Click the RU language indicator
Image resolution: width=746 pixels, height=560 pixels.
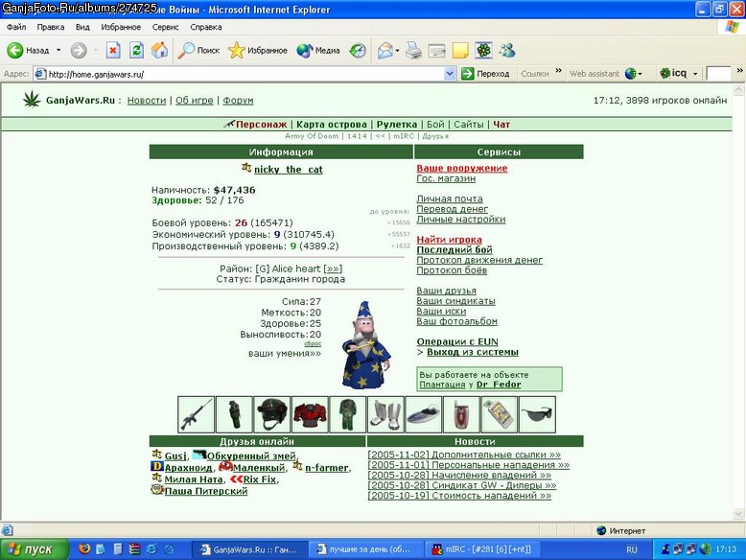pyautogui.click(x=631, y=549)
